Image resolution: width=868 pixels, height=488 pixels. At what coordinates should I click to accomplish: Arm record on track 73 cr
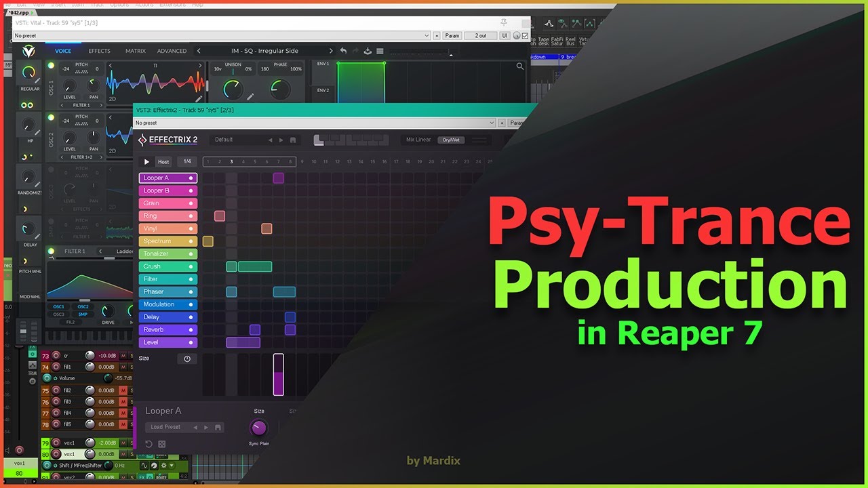[x=56, y=356]
